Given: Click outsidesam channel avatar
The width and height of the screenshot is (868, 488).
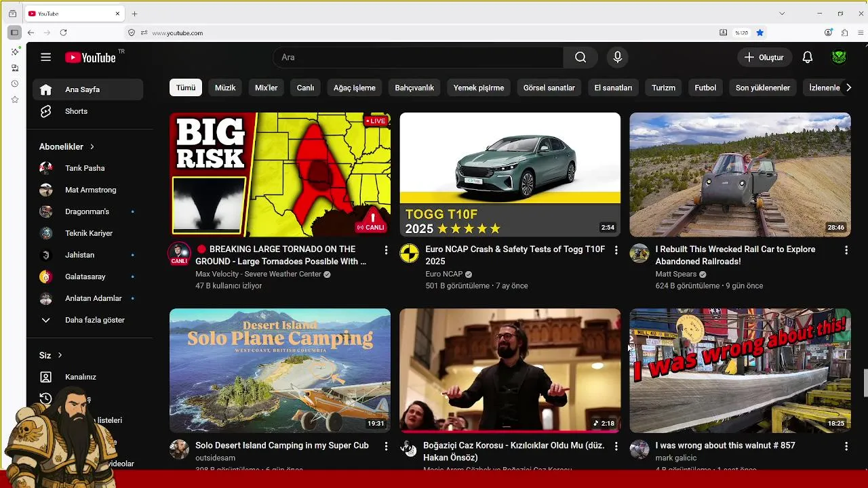Looking at the screenshot, I should [x=179, y=449].
